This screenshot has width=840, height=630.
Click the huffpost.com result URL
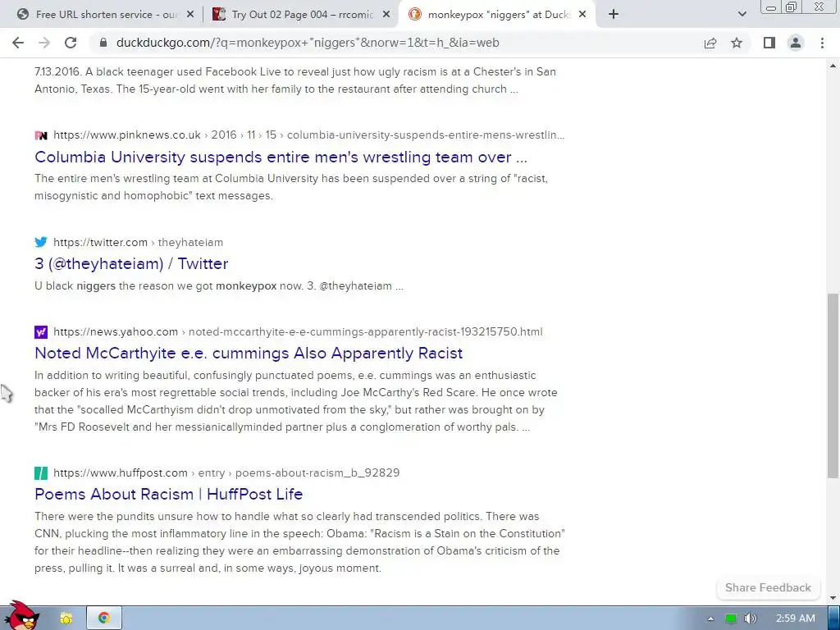226,472
